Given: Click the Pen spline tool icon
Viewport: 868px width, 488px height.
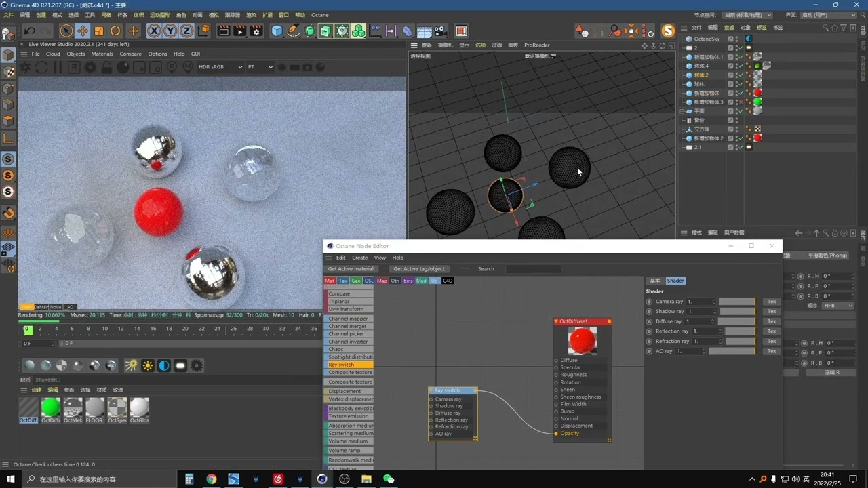Looking at the screenshot, I should pos(293,31).
